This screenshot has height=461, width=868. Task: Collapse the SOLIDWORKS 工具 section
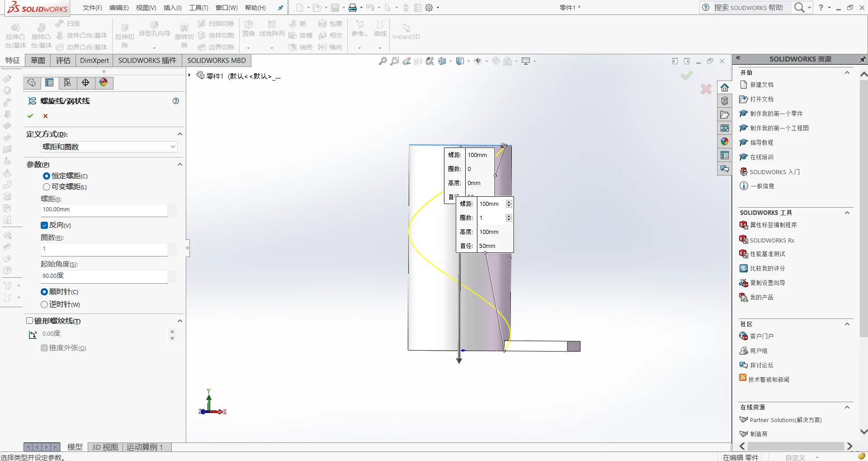coord(847,213)
